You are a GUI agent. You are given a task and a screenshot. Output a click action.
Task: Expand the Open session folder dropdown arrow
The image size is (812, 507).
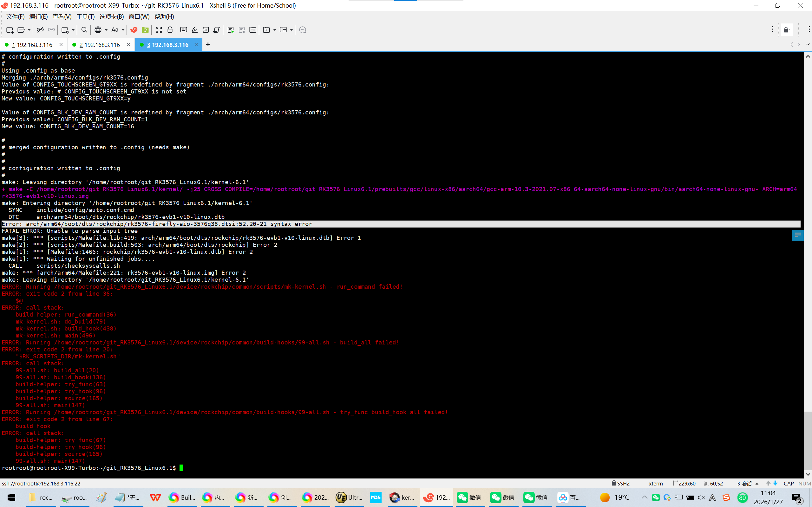pyautogui.click(x=29, y=30)
